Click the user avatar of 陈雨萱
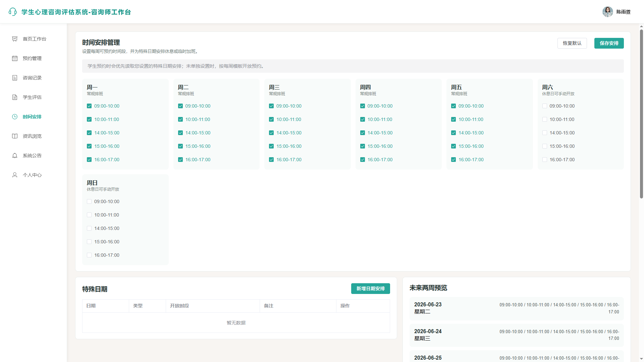Viewport: 644px width, 362px height. pyautogui.click(x=607, y=12)
